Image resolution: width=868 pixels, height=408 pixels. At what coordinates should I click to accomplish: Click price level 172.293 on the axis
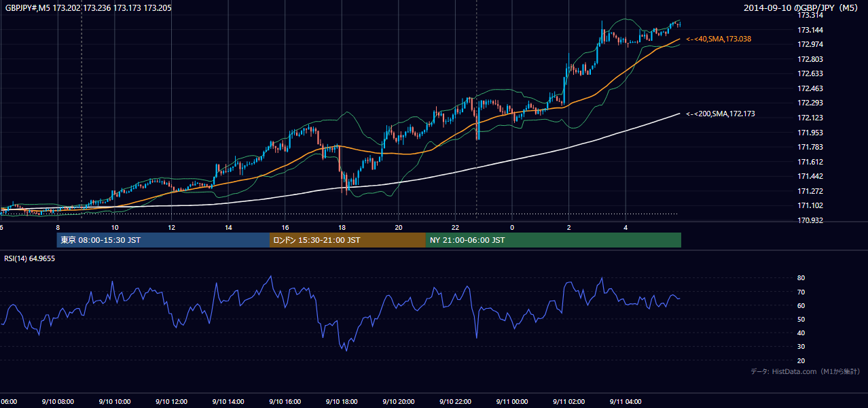810,103
